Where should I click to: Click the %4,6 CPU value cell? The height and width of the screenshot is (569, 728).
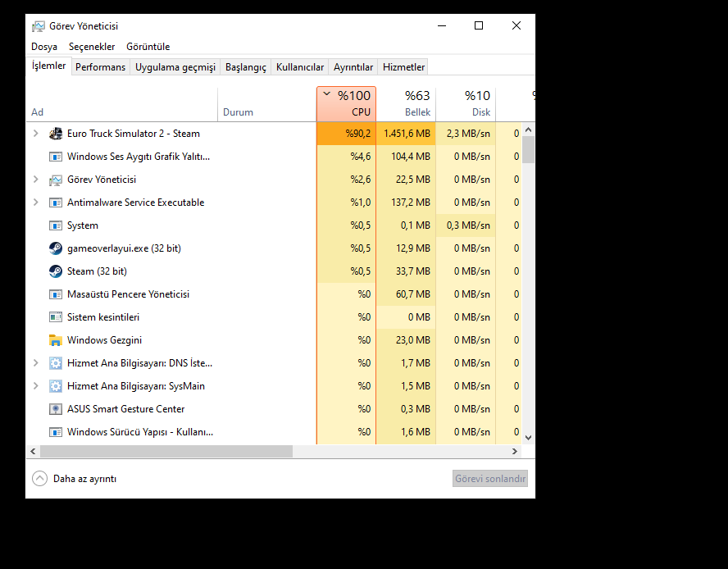(346, 157)
